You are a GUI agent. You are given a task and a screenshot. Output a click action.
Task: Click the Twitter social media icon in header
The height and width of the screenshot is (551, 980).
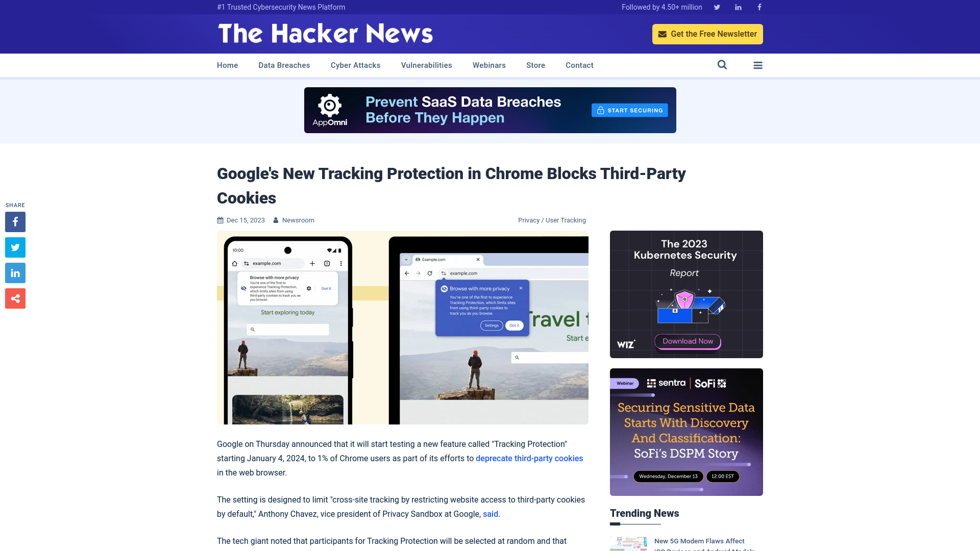(717, 7)
